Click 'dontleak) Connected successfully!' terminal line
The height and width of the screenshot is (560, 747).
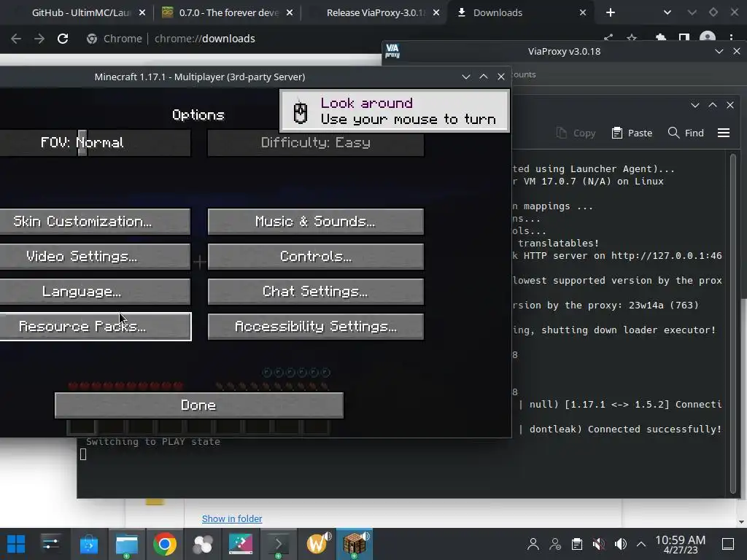[x=620, y=429]
